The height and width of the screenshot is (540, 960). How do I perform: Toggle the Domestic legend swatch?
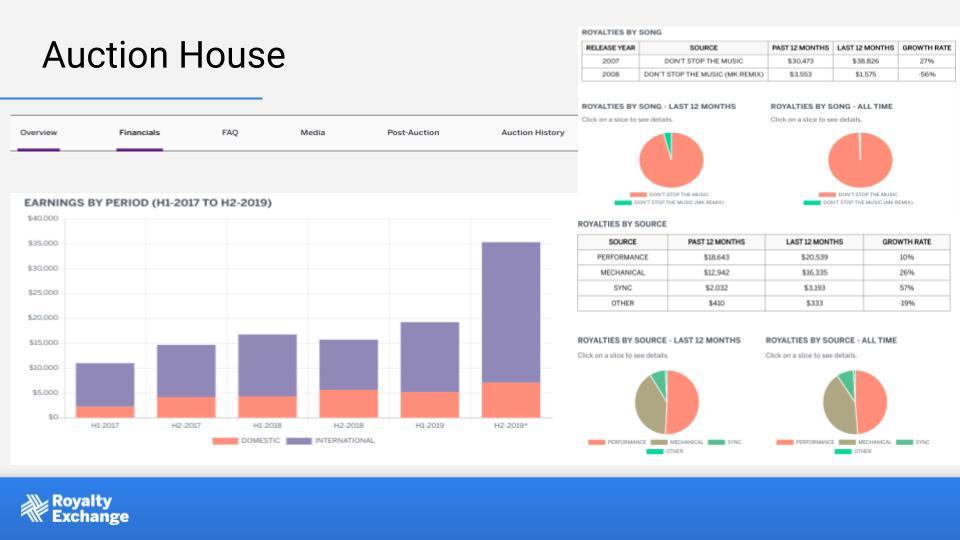[224, 441]
